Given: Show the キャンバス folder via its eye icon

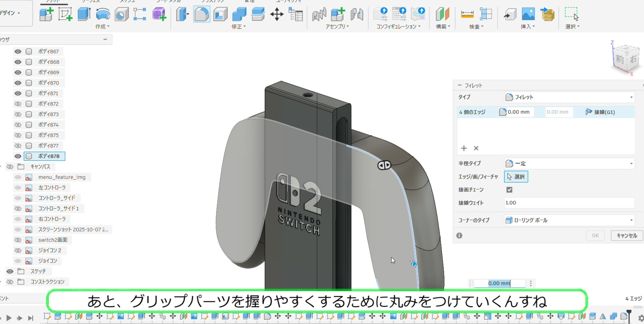Looking at the screenshot, I should click(10, 167).
